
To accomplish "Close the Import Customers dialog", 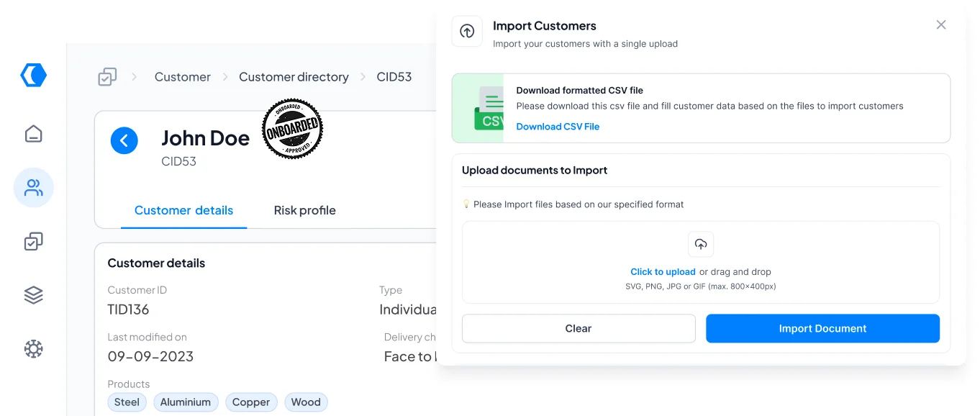I will [940, 24].
